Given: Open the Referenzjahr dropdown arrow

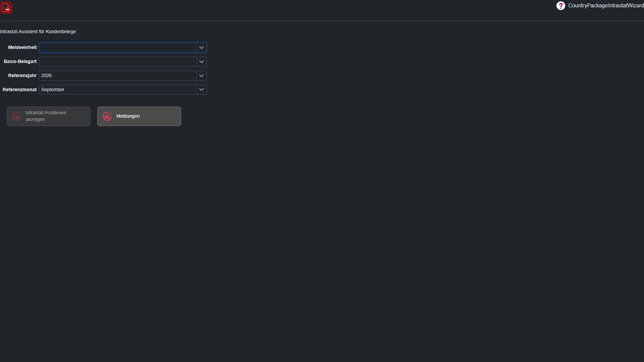Looking at the screenshot, I should pos(201,76).
